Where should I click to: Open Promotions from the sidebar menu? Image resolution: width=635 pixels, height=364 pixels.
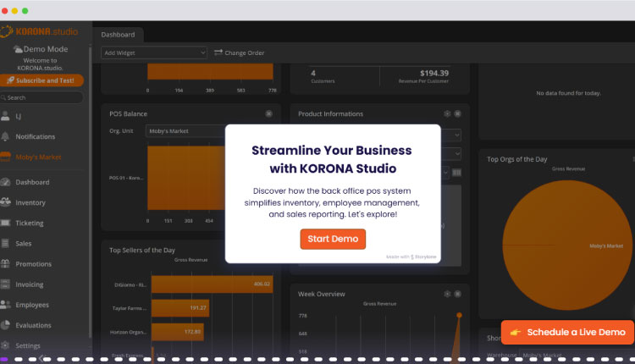pos(34,264)
